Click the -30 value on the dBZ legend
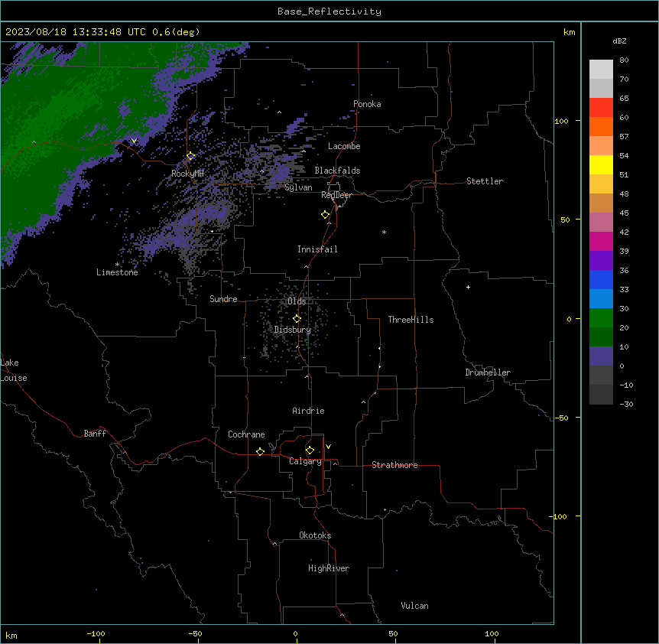This screenshot has width=659, height=644. coord(626,404)
